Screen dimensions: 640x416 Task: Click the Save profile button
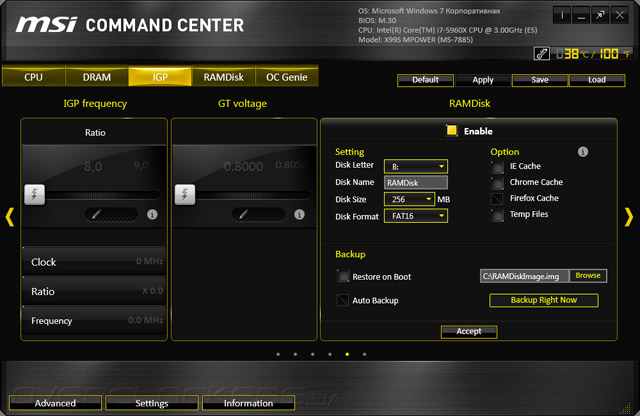point(540,80)
